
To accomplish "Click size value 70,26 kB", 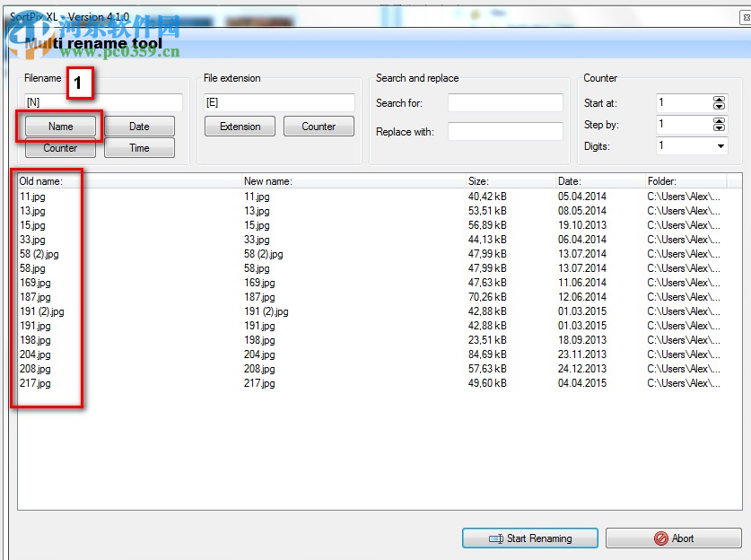I will coord(487,297).
